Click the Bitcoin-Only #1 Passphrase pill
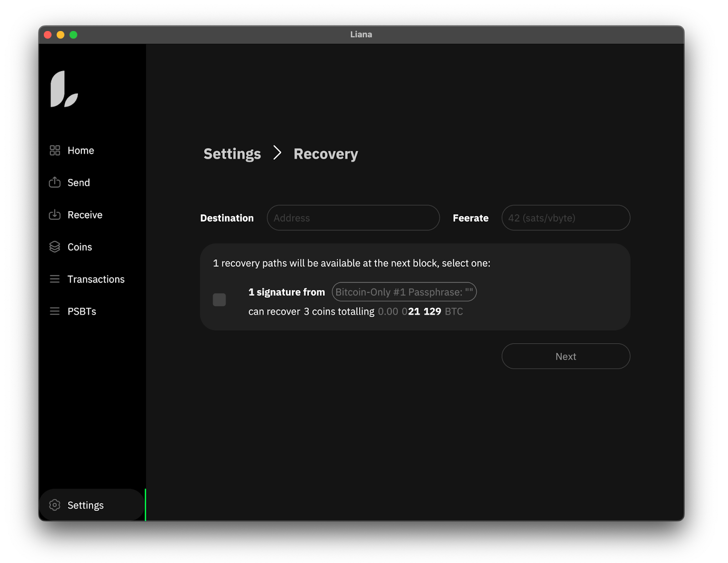Image resolution: width=728 pixels, height=563 pixels. tap(404, 292)
